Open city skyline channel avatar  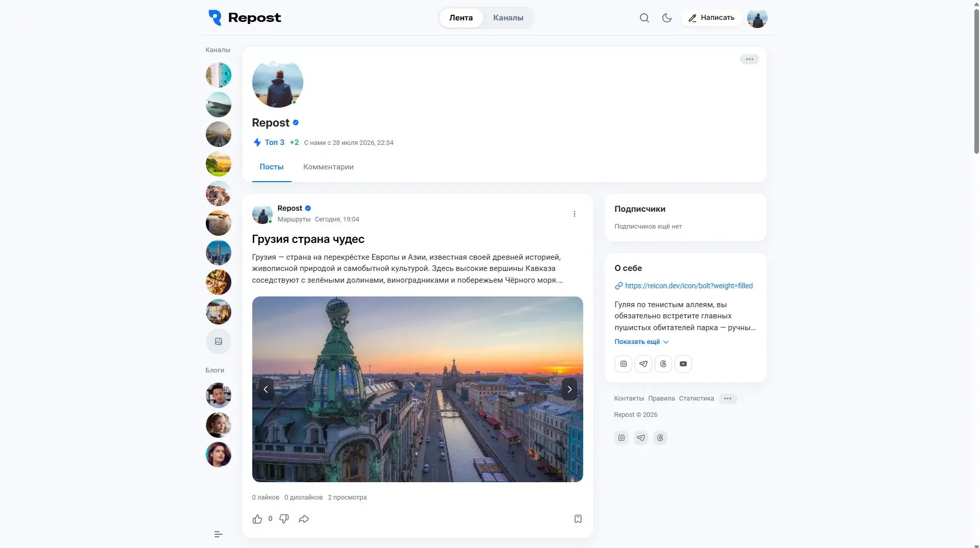pyautogui.click(x=218, y=253)
